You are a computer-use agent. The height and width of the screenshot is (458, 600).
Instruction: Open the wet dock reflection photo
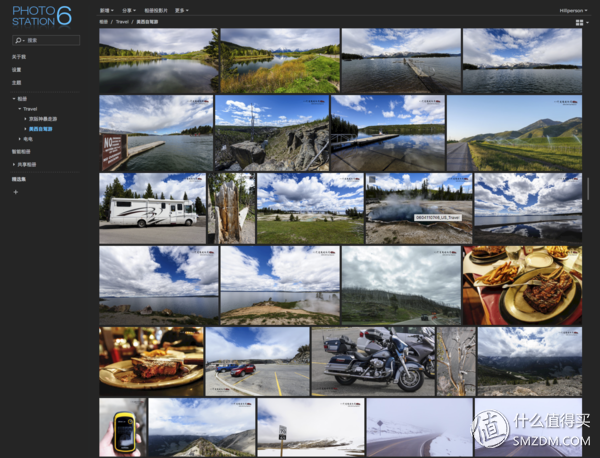click(x=388, y=133)
